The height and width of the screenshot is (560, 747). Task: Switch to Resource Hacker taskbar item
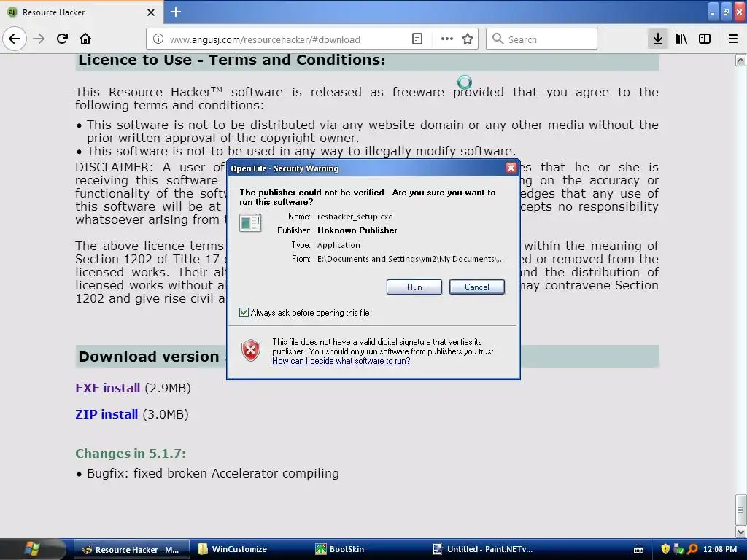pos(132,550)
